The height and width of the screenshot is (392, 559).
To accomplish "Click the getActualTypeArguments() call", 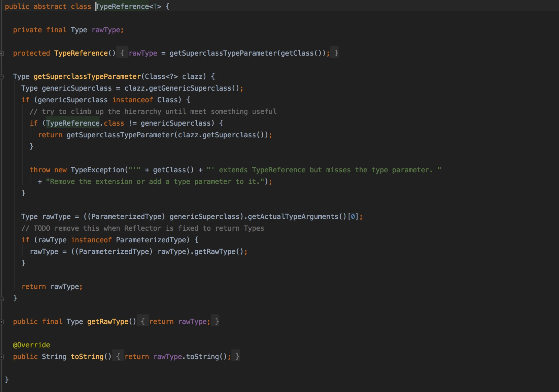I will [x=297, y=217].
